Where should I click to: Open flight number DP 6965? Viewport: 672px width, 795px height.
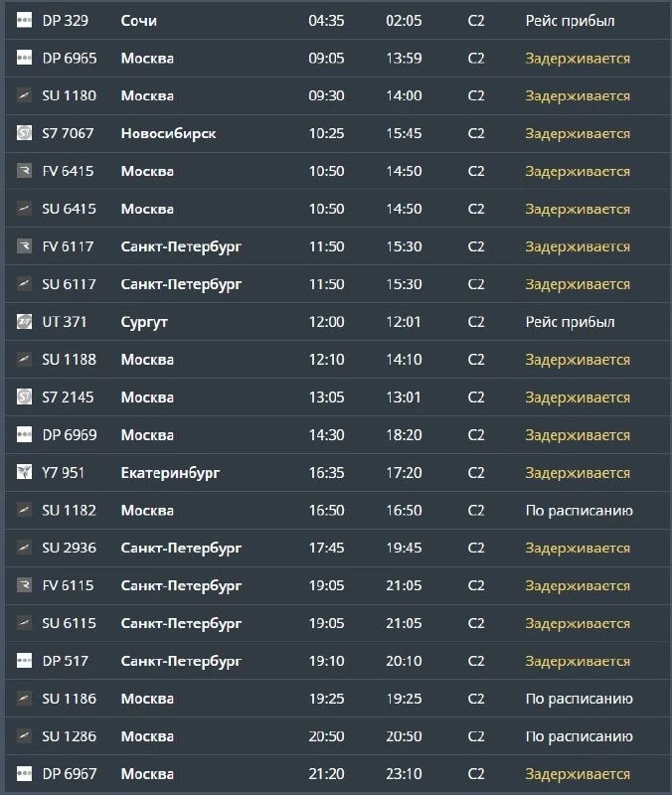(70, 59)
